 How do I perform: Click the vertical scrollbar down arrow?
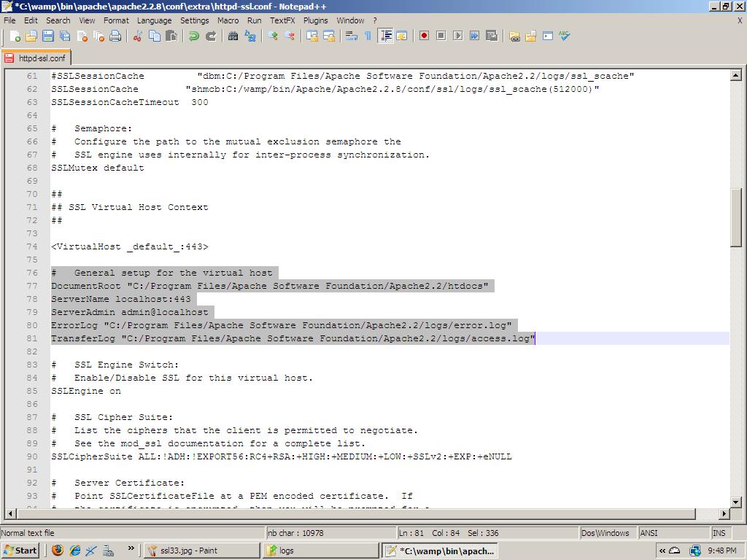click(736, 502)
